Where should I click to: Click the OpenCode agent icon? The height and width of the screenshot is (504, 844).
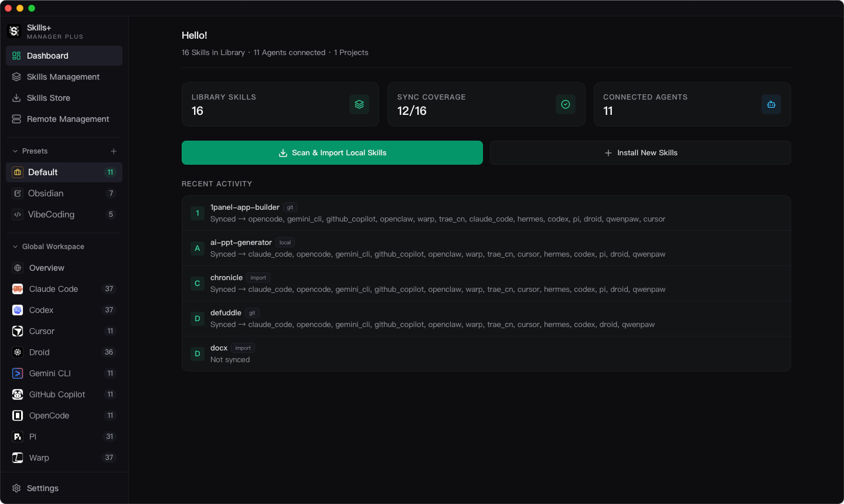(x=18, y=416)
